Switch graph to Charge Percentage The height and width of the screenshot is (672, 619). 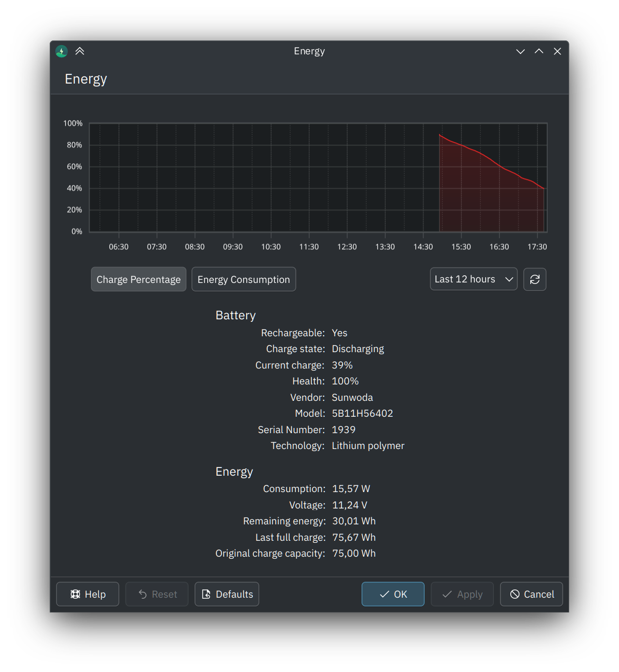138,279
